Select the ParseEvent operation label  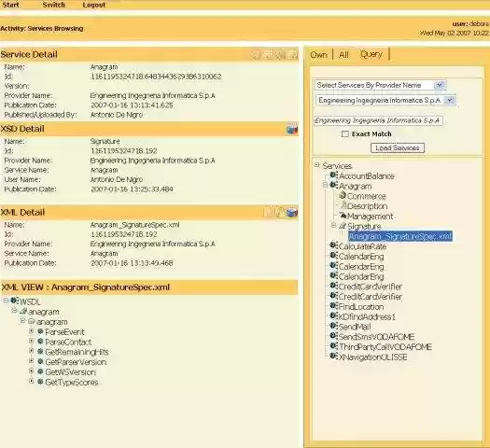click(x=64, y=332)
